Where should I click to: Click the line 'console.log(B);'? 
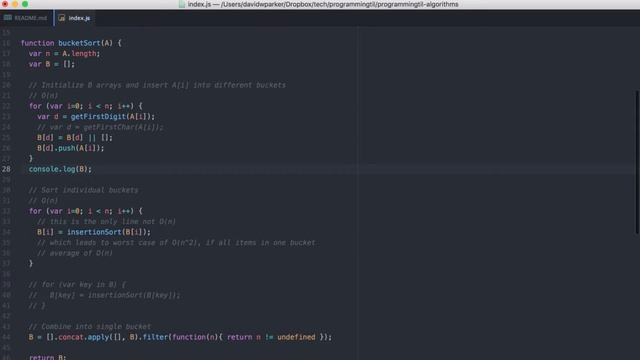(60, 169)
